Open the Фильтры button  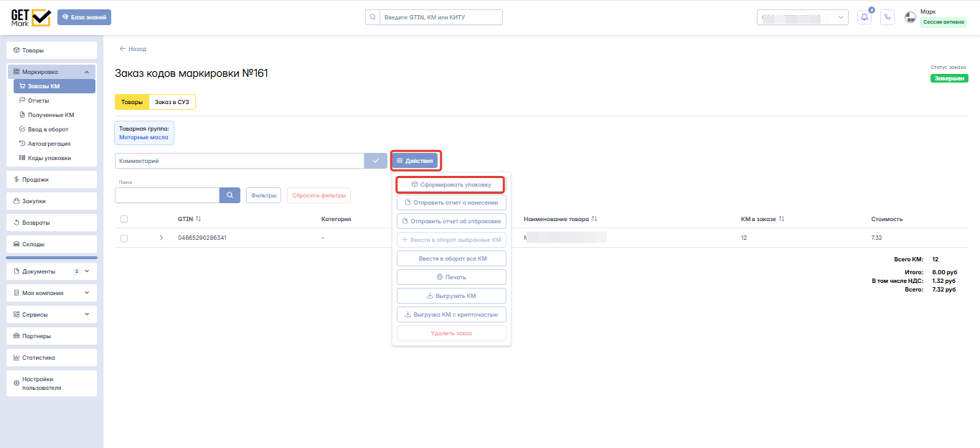pos(264,195)
